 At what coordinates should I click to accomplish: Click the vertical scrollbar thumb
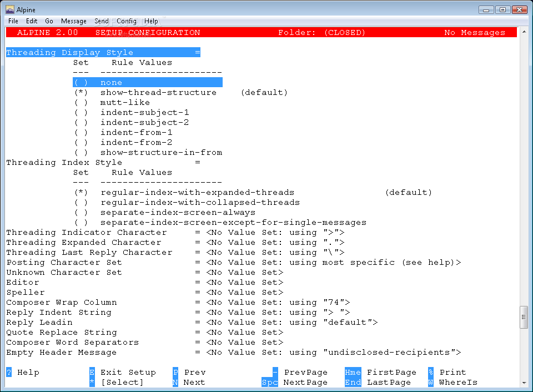coord(524,317)
